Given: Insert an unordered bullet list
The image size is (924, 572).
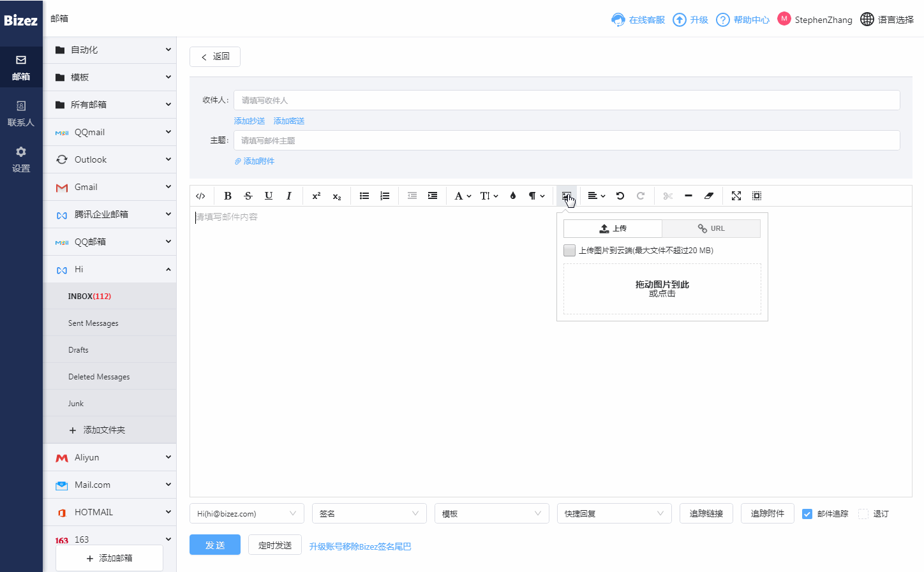Looking at the screenshot, I should (364, 196).
